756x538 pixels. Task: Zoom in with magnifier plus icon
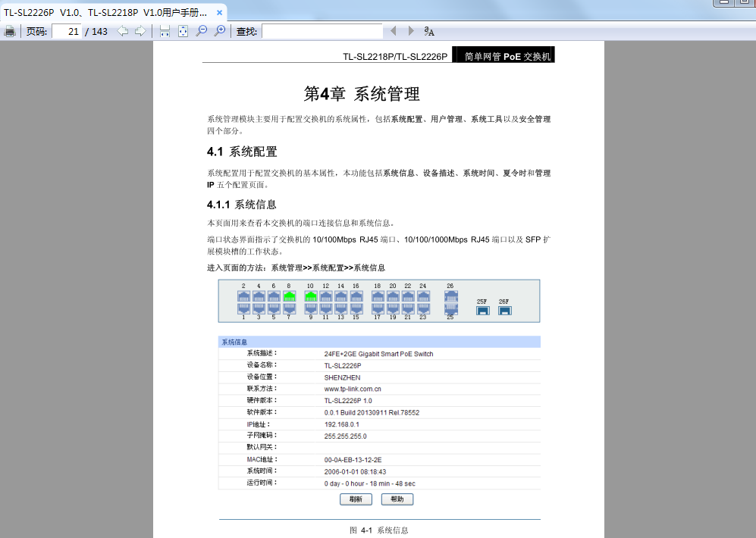pos(220,31)
